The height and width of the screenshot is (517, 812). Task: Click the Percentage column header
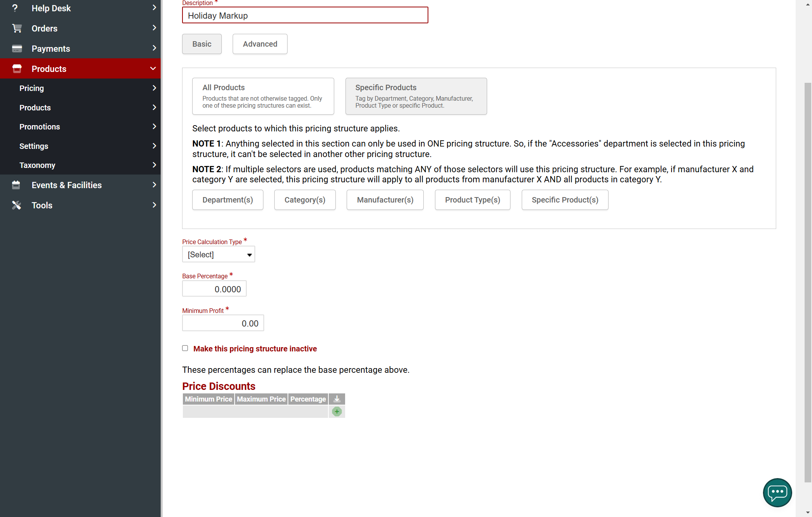click(x=308, y=399)
